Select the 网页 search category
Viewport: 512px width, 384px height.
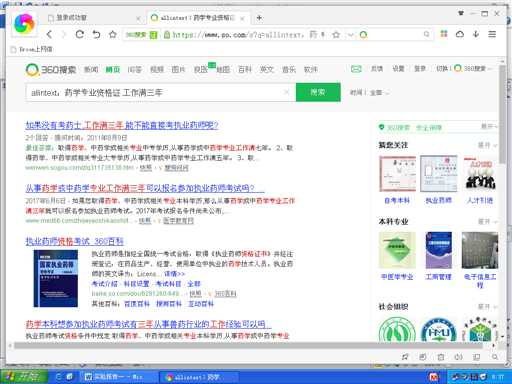tap(113, 70)
